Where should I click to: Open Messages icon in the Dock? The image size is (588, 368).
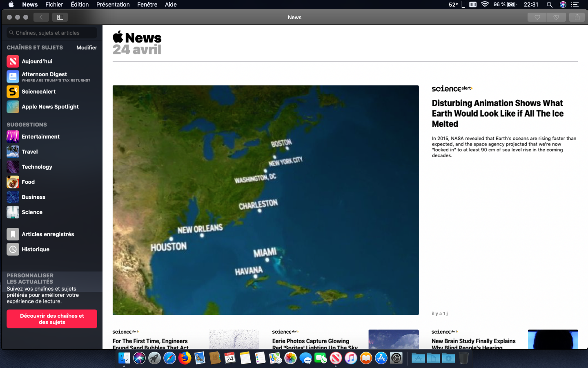coord(305,358)
